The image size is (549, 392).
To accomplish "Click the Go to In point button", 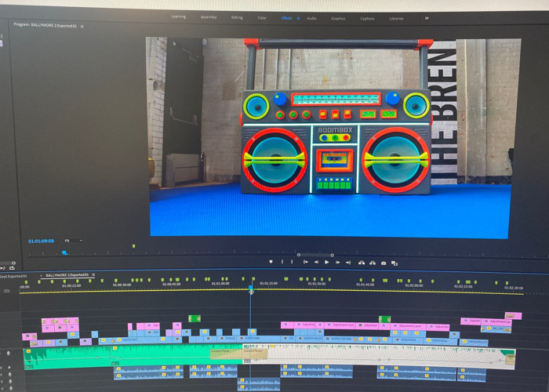I will pos(305,263).
